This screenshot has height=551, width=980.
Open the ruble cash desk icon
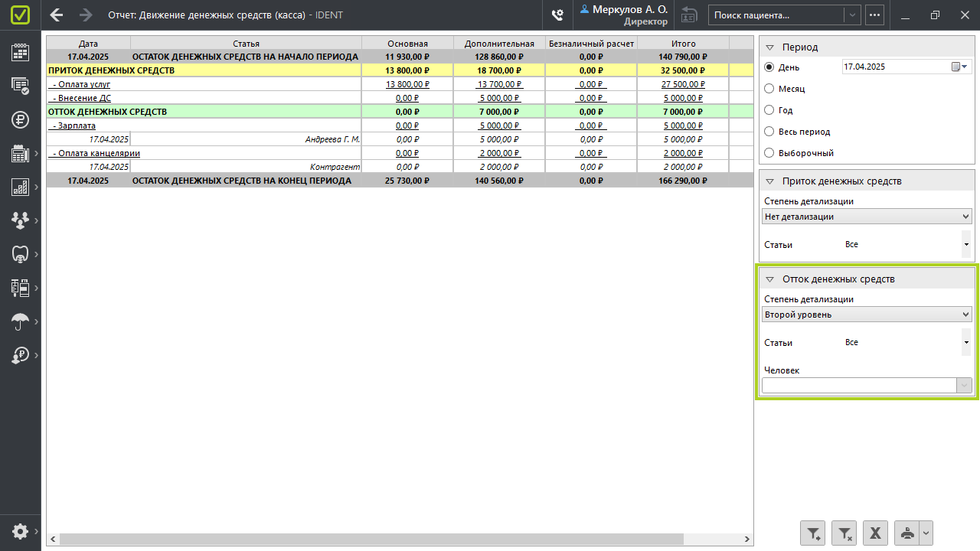[x=21, y=119]
